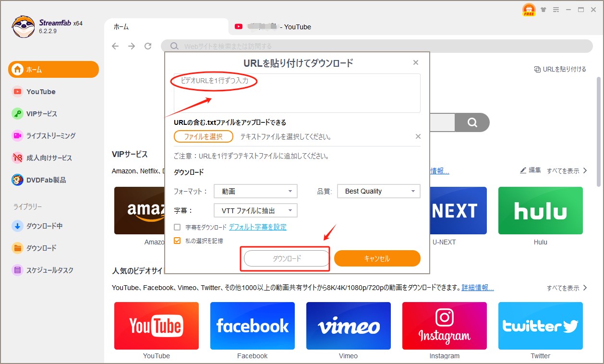The height and width of the screenshot is (364, 604).
Task: Open the 品質 Best Quality dropdown
Action: 379,191
